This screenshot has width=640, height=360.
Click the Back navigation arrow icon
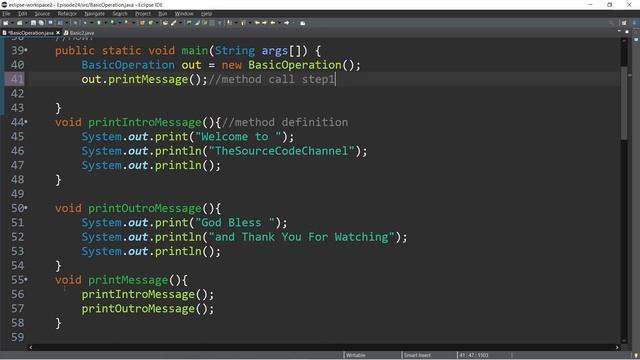pyautogui.click(x=272, y=23)
